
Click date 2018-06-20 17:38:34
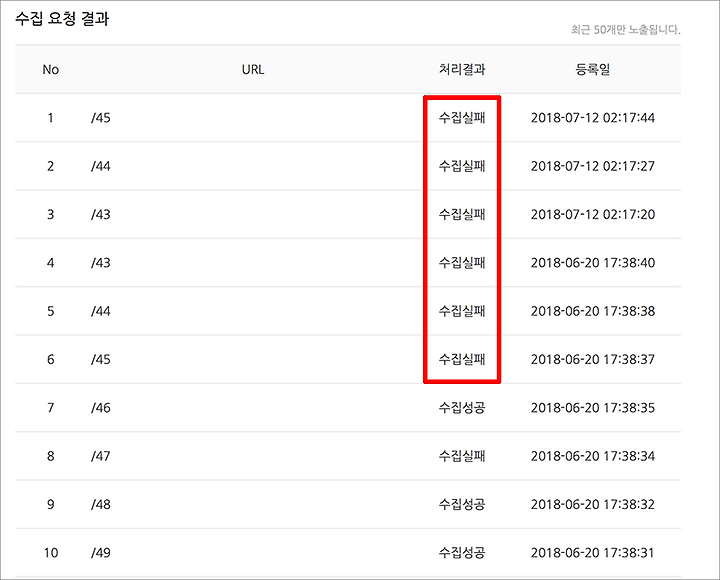click(x=593, y=456)
